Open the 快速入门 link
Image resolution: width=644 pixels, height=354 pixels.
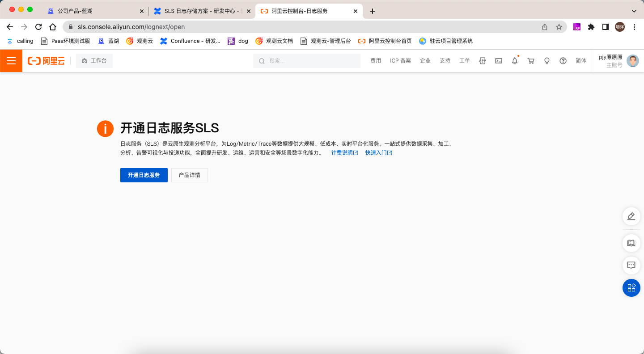379,153
